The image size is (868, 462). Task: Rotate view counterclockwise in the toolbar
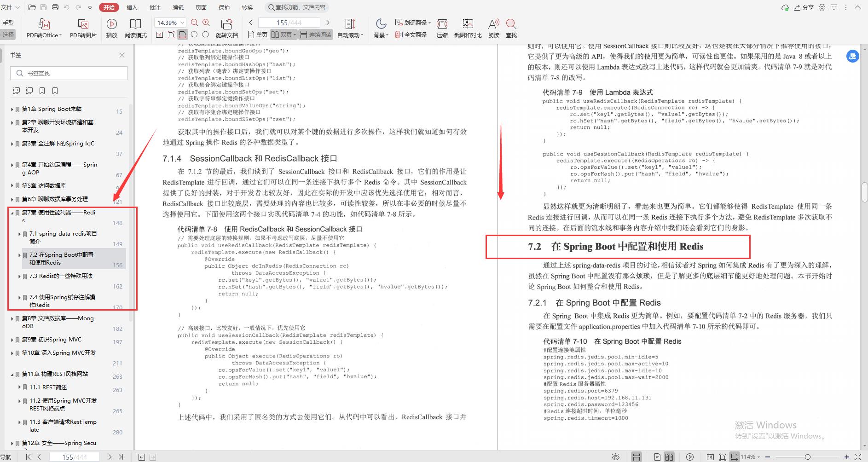tap(194, 35)
